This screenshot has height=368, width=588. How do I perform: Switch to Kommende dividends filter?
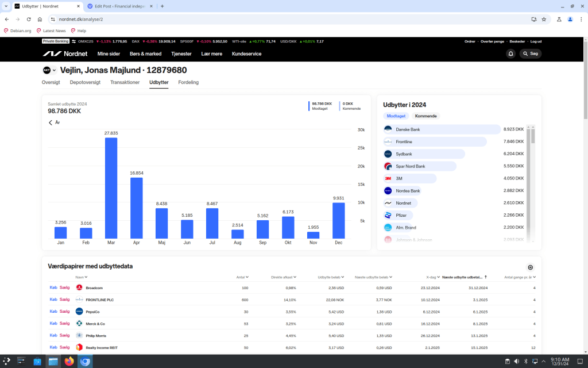pyautogui.click(x=425, y=116)
